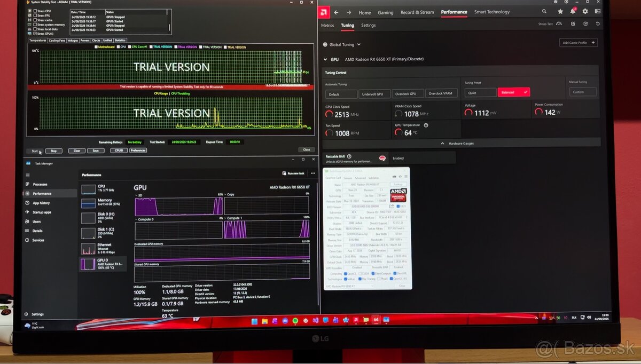
Task: Open the Compute 0 graph dropdown
Action: (135, 219)
